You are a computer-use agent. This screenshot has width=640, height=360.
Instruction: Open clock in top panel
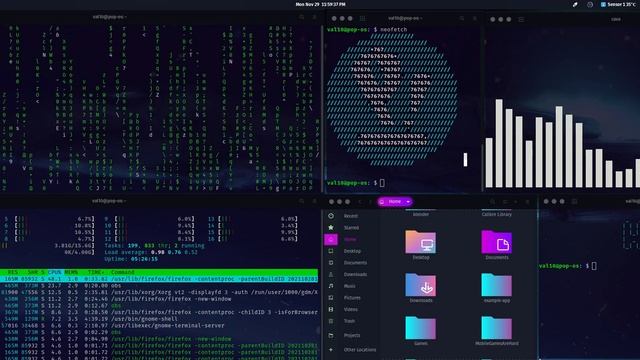tap(320, 4)
